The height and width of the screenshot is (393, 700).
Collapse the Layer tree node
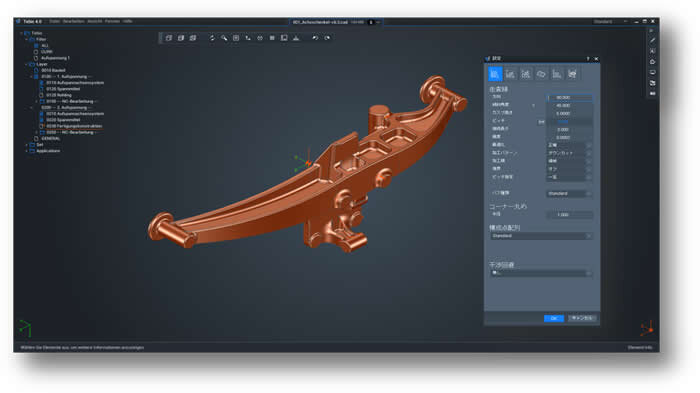click(26, 64)
